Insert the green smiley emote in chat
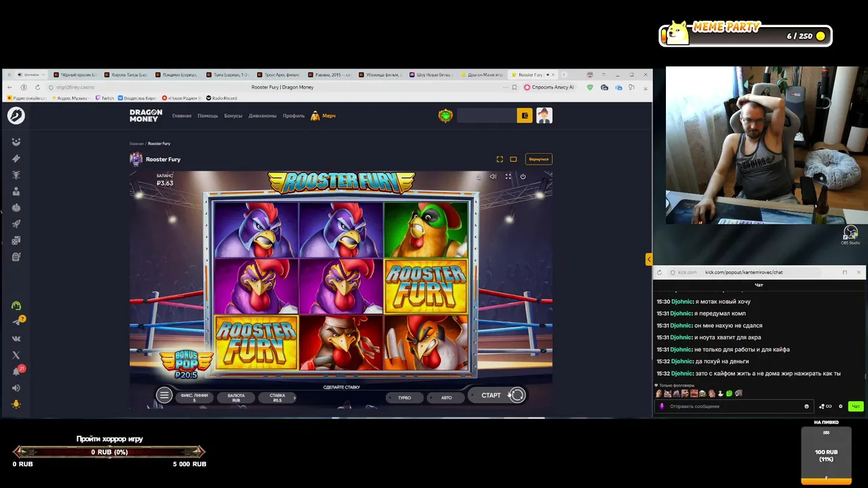 click(x=729, y=394)
